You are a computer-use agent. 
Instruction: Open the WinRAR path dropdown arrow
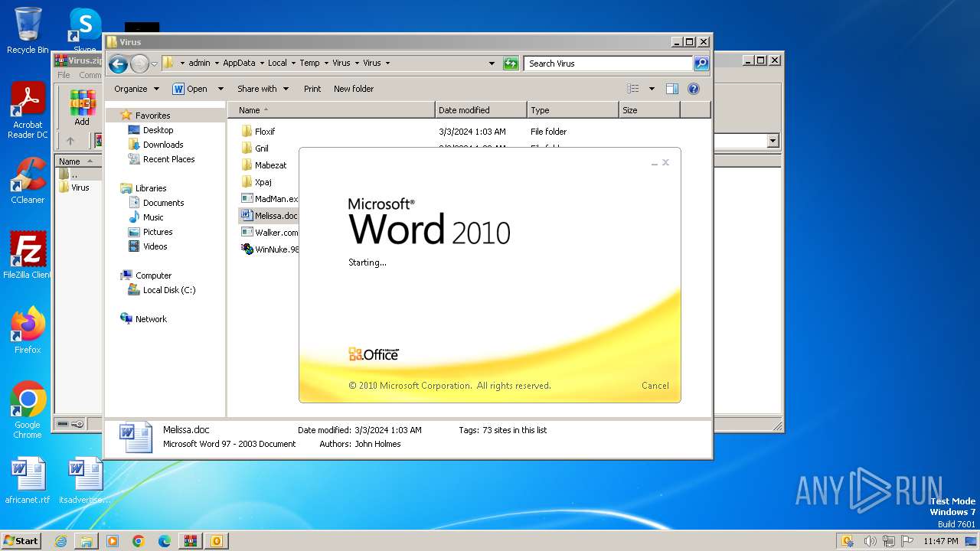773,141
